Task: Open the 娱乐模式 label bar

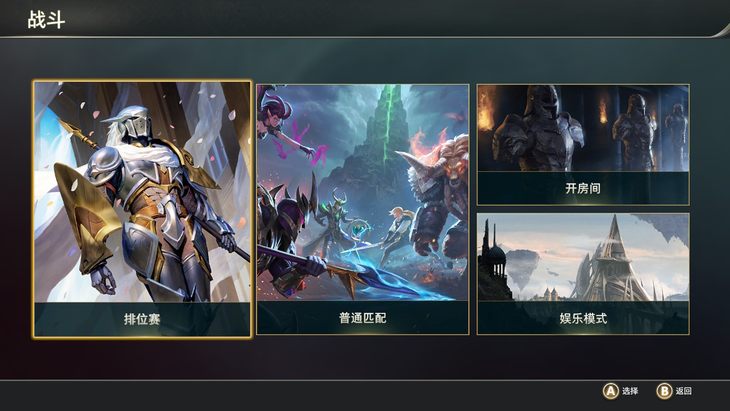Action: click(583, 318)
